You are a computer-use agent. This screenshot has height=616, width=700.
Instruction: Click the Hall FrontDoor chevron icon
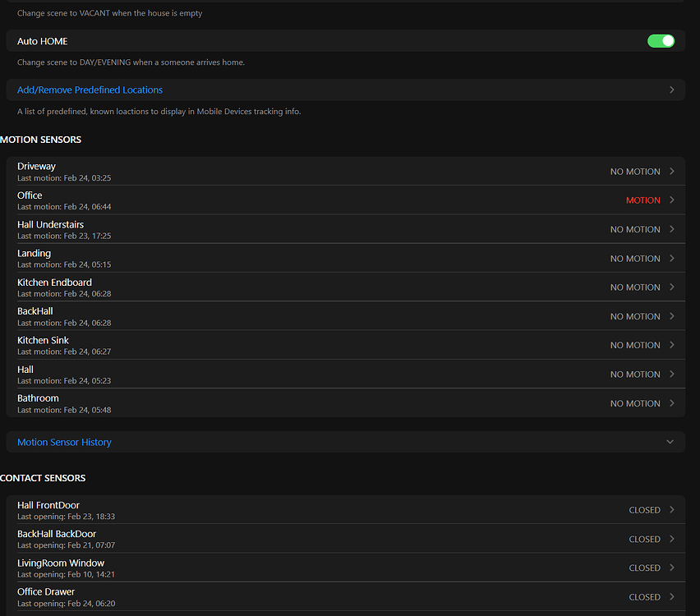coord(671,509)
